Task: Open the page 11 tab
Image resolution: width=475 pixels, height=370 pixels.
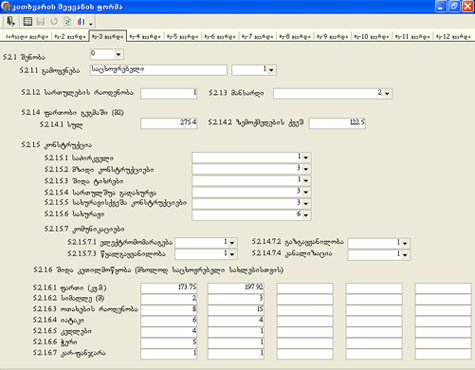Action: tap(413, 37)
